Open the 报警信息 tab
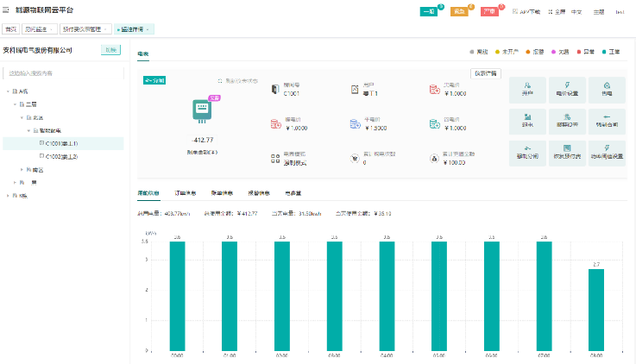This screenshot has height=364, width=636. [x=258, y=193]
